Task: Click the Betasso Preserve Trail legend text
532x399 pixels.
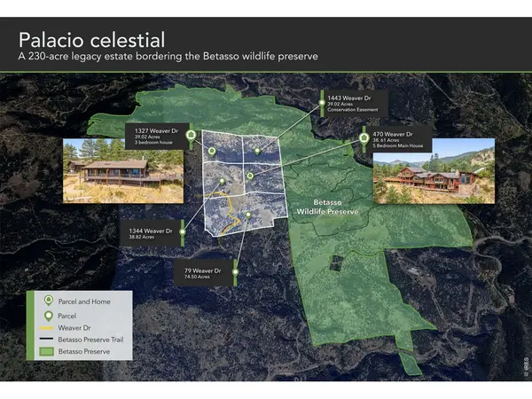Action: (91, 340)
